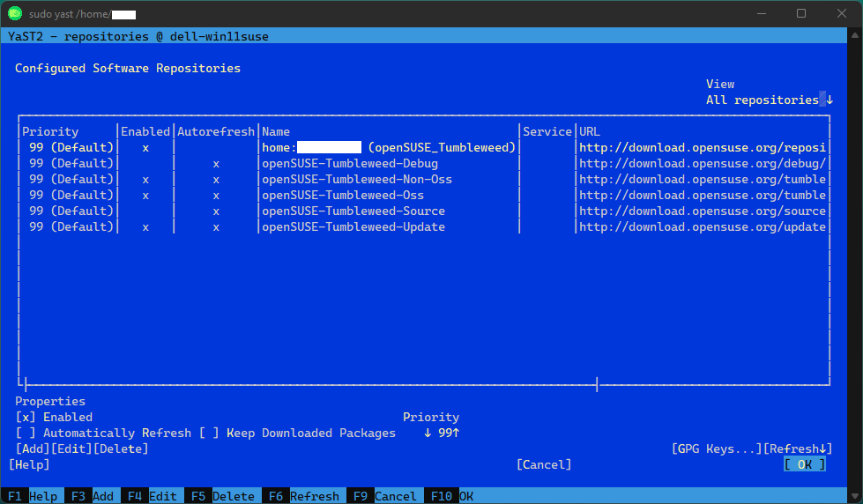Click the Enabled column header
Screen dimensions: 863x504
(x=145, y=131)
